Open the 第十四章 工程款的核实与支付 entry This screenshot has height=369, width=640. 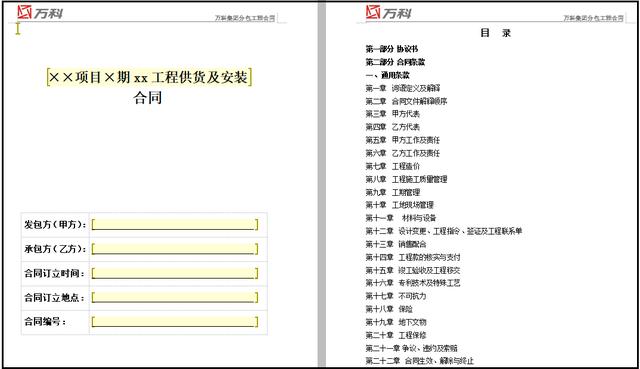413,257
